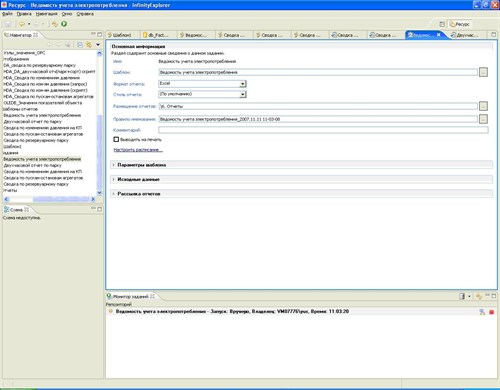Viewport: 500px width, 390px height.
Task: Maximize the Монитор заданий panel
Action: coord(494,295)
